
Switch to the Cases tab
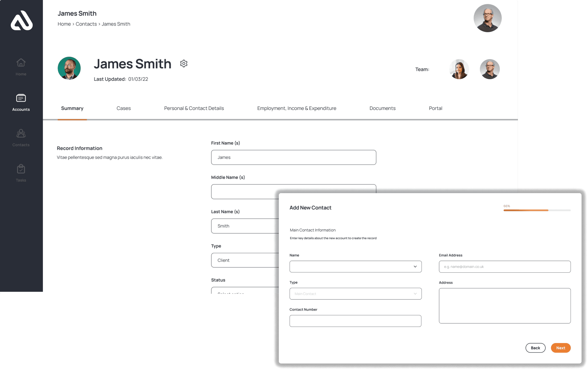click(123, 108)
